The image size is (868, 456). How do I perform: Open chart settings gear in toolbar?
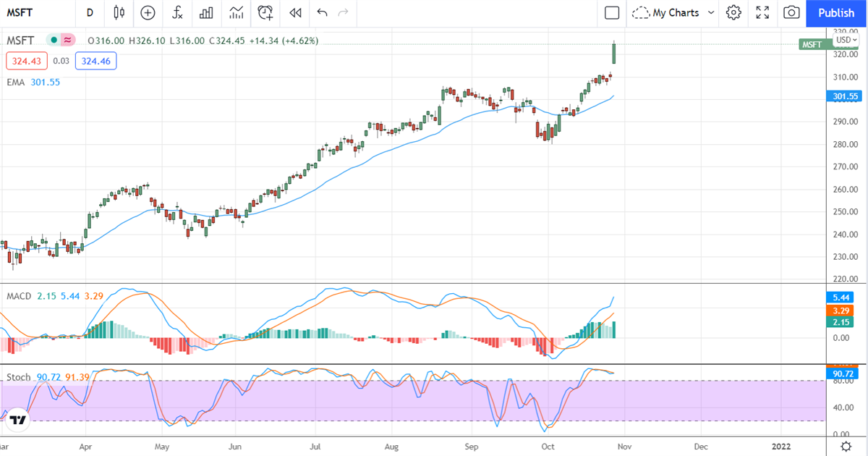coord(733,12)
